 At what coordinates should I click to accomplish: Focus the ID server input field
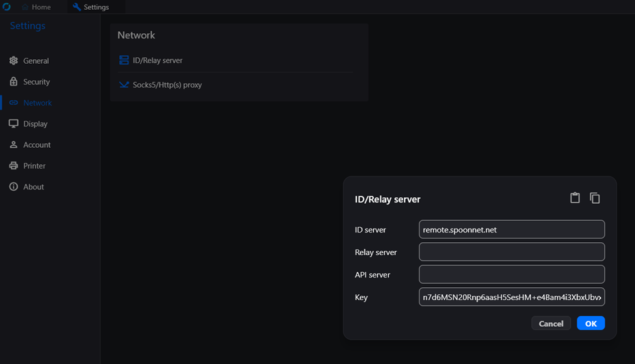click(x=511, y=230)
